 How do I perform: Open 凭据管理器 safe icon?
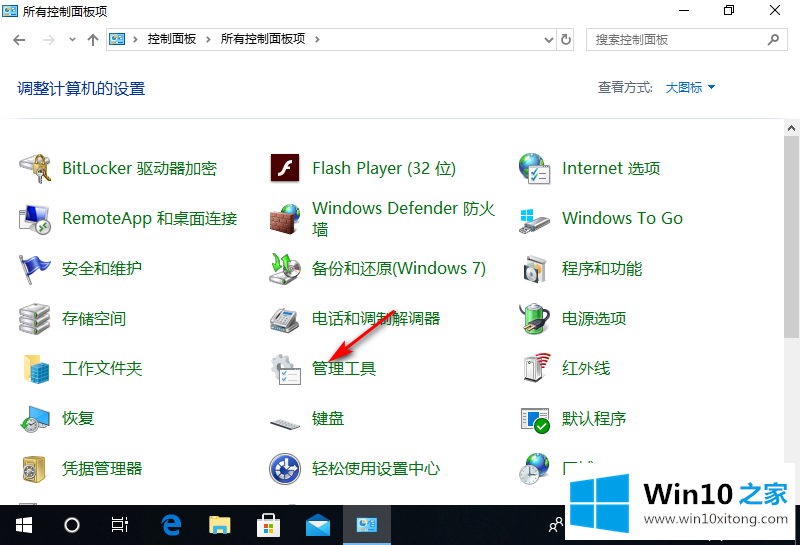point(34,469)
